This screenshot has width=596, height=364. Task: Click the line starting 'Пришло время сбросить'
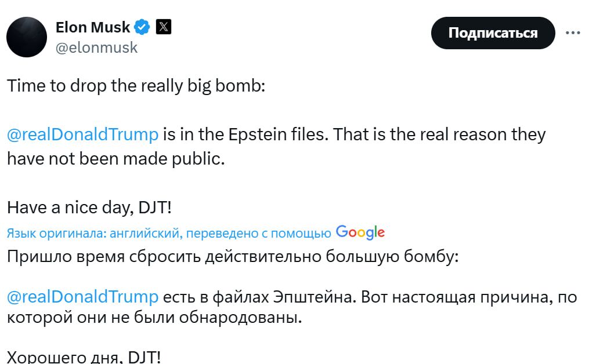click(x=232, y=257)
